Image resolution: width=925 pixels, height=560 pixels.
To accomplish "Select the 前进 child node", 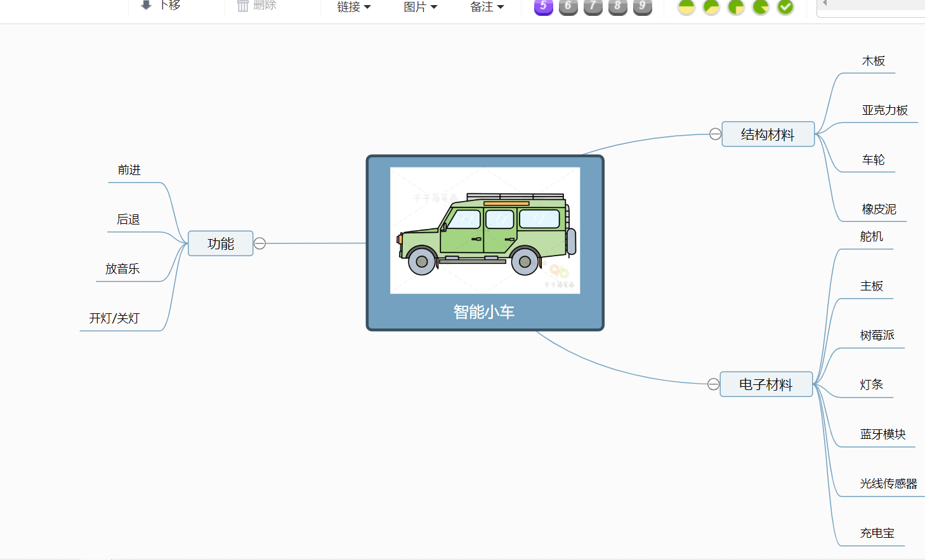I will tap(129, 170).
